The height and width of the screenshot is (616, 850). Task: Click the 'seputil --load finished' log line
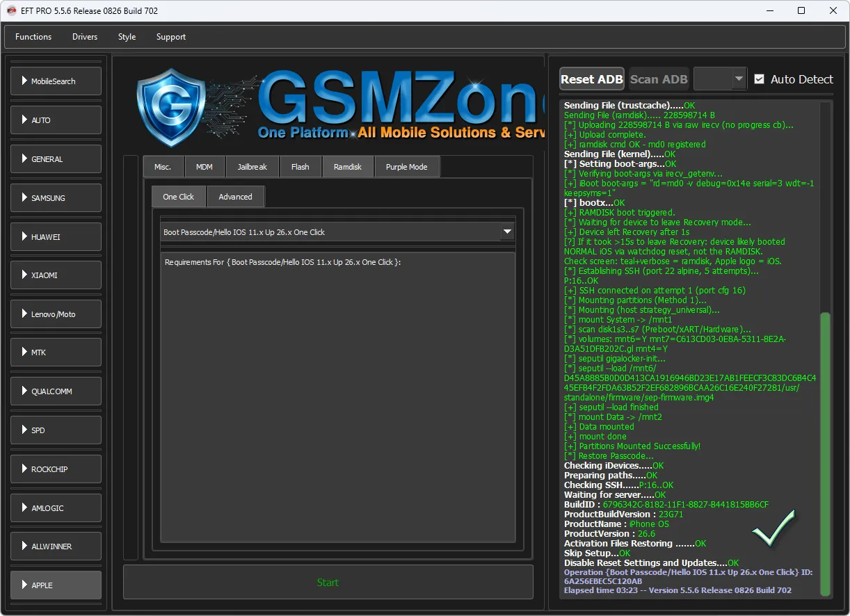[x=611, y=407]
